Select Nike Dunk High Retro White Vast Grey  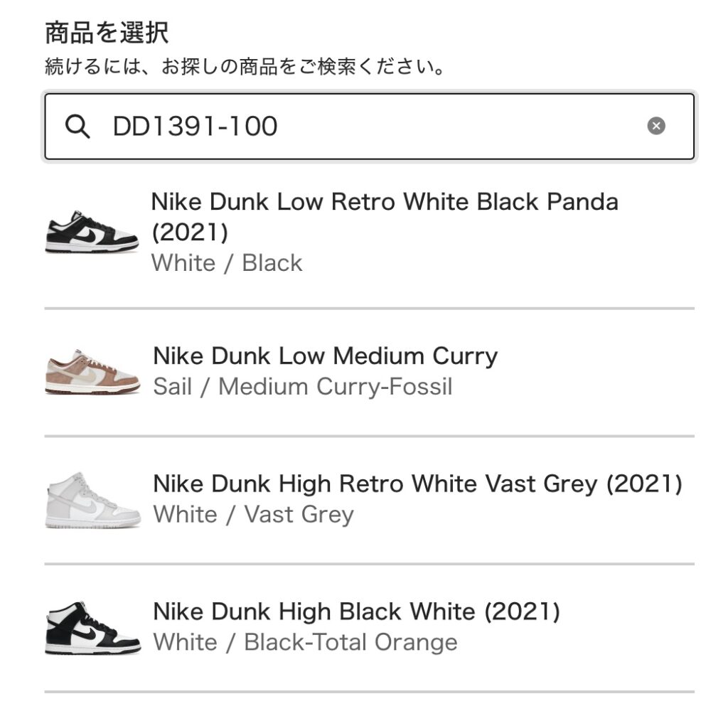pos(417,484)
